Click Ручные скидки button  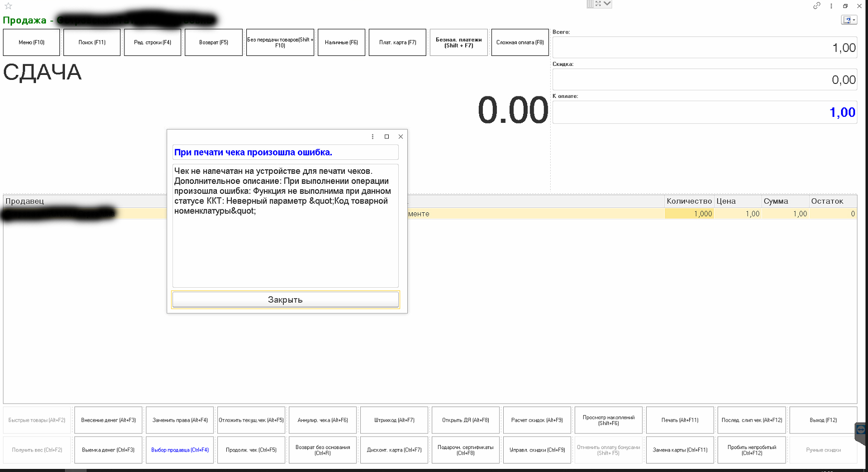coord(823,450)
